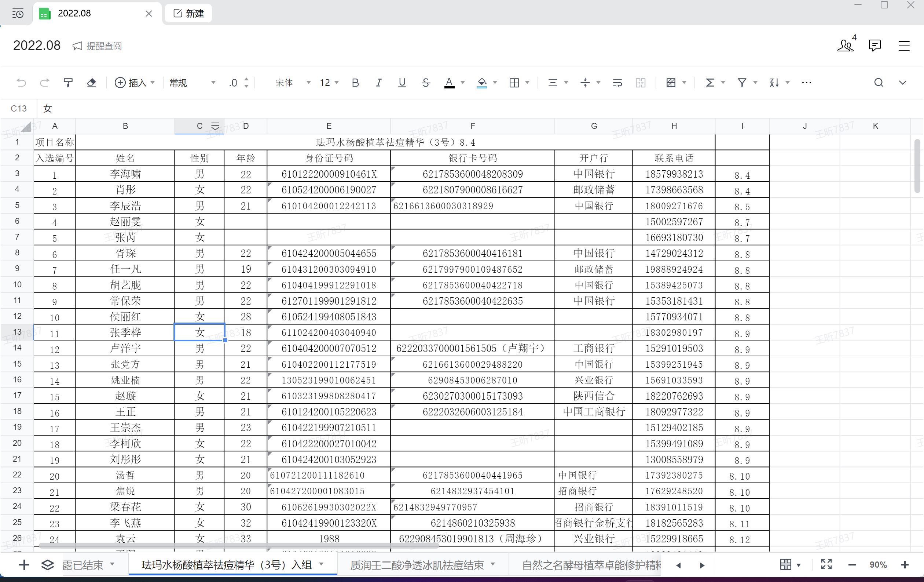The height and width of the screenshot is (582, 924).
Task: Open the search magnifier icon
Action: pos(878,83)
